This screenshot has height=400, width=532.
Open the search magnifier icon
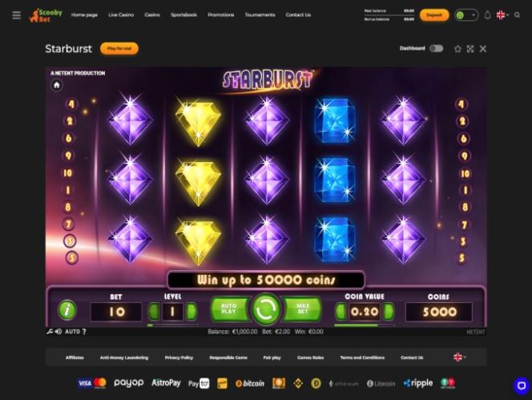coord(517,15)
